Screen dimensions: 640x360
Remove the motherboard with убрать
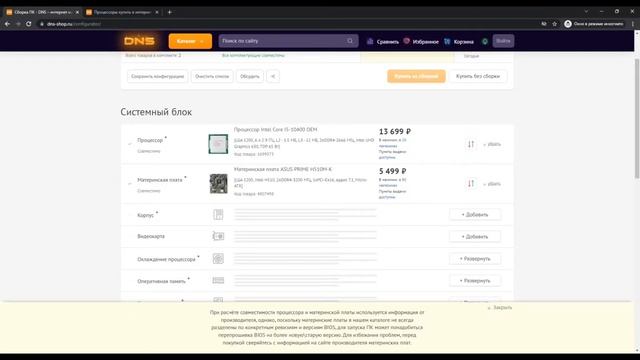pos(492,184)
